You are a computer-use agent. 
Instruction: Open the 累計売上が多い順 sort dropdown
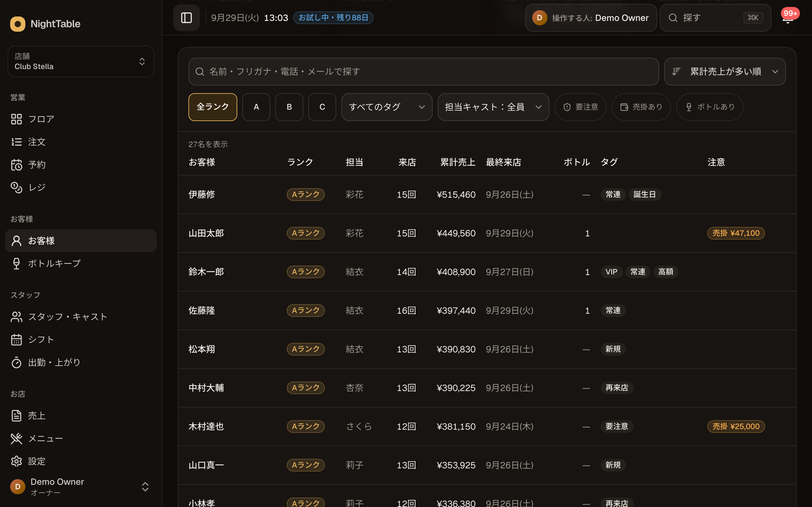(725, 72)
